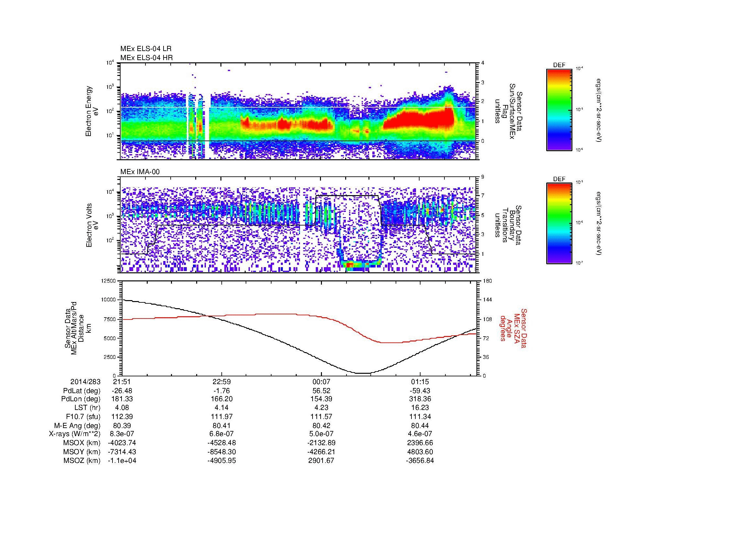Click the F10.7 value 112.39
The image size is (756, 534).
coord(122,417)
